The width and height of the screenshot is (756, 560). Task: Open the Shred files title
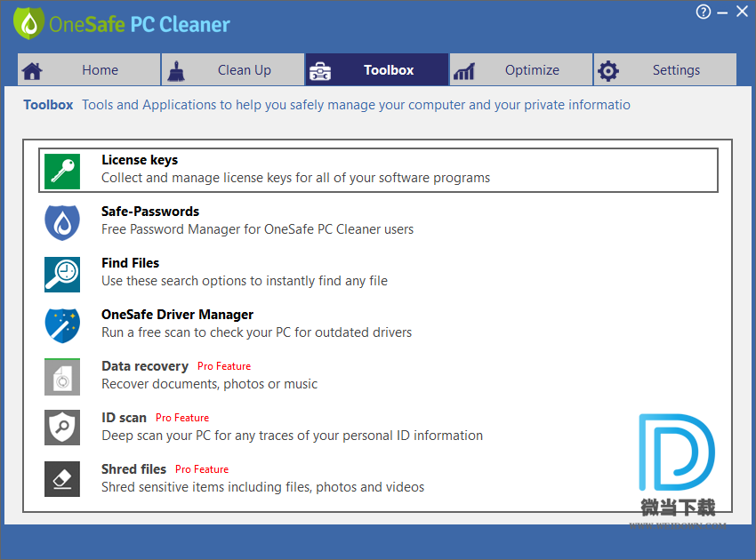[x=133, y=469]
